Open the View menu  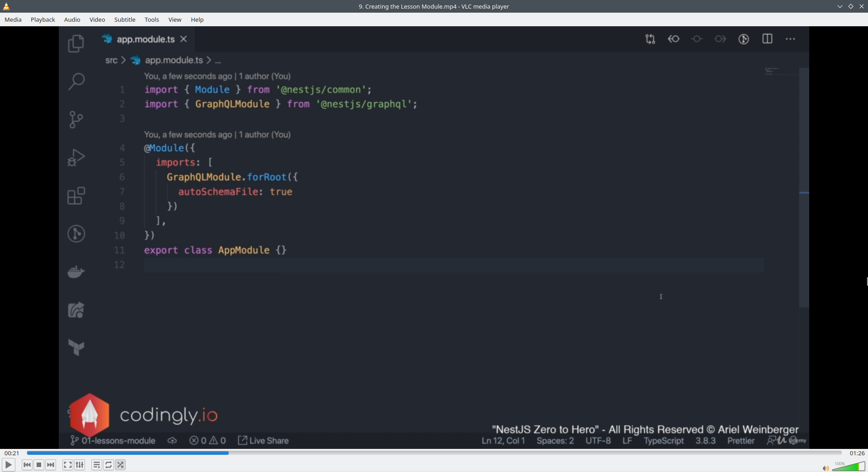coord(175,19)
